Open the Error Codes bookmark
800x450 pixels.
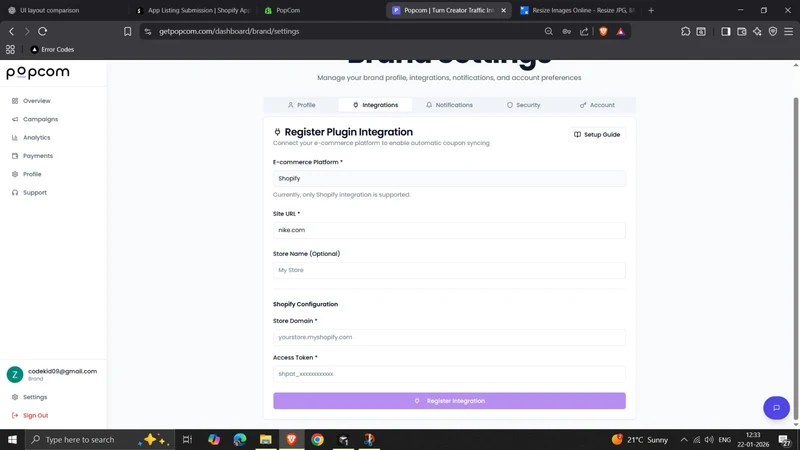point(52,49)
